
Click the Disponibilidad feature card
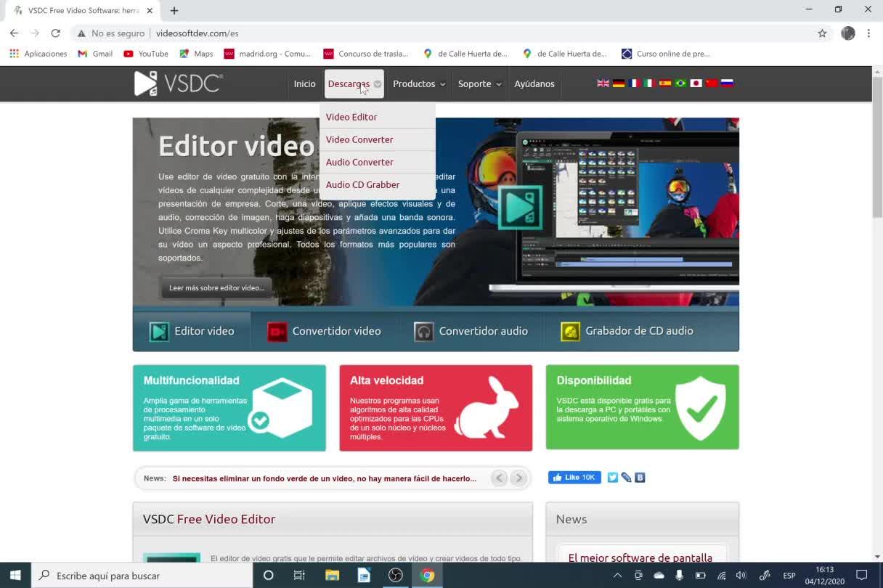click(x=642, y=407)
